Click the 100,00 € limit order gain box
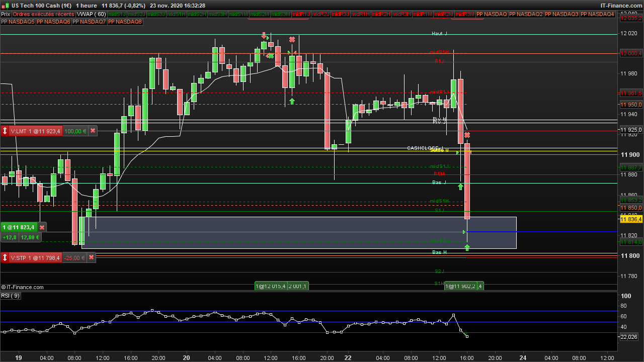The width and height of the screenshot is (644, 362). click(75, 131)
